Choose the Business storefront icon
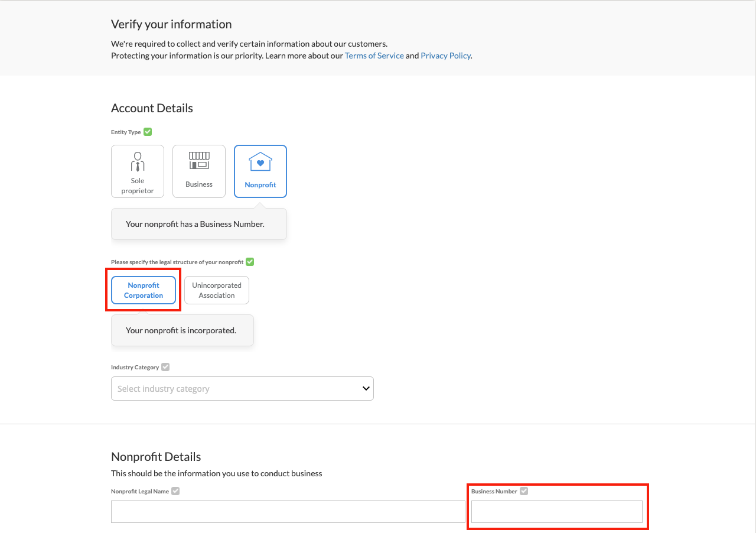Screen dimensions: 756x533 [x=199, y=161]
